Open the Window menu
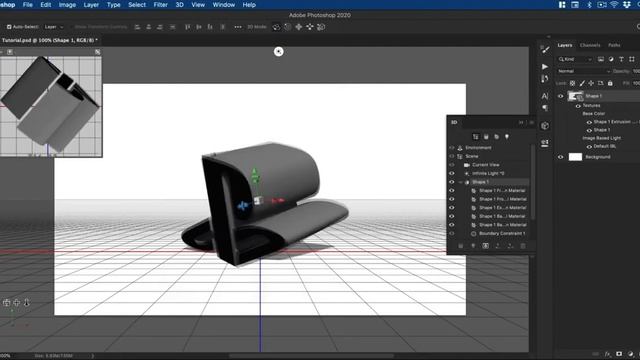The width and height of the screenshot is (640, 360). pos(224,5)
